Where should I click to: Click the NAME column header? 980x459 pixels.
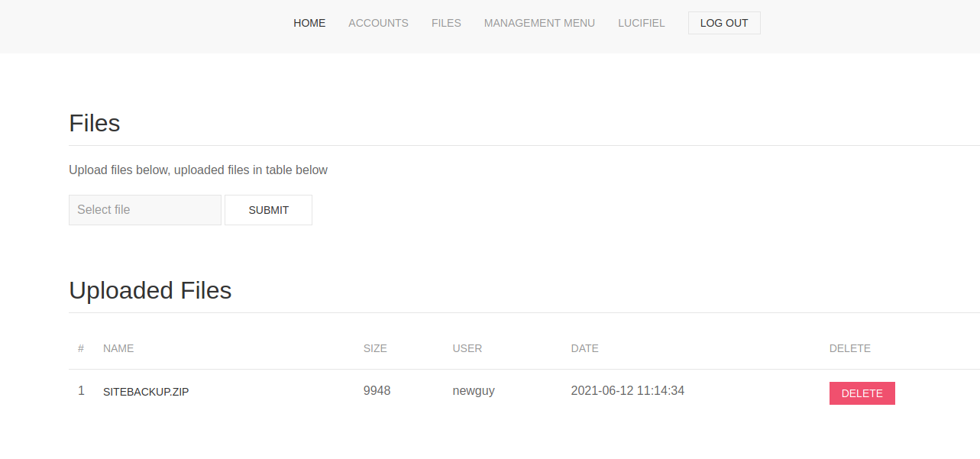coord(118,348)
